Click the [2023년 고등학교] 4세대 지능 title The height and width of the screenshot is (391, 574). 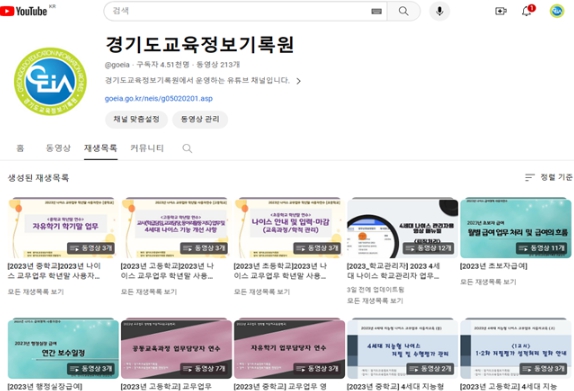[x=508, y=387]
